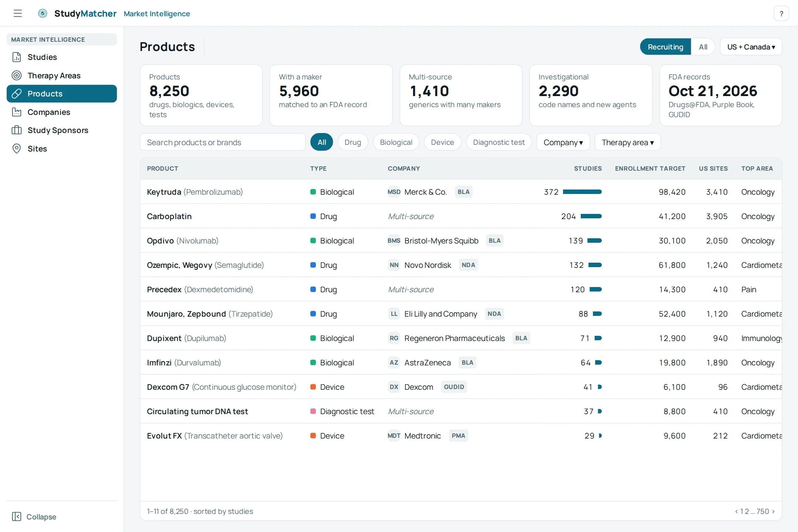798x532 pixels.
Task: Open the help question mark button
Action: [x=781, y=14]
